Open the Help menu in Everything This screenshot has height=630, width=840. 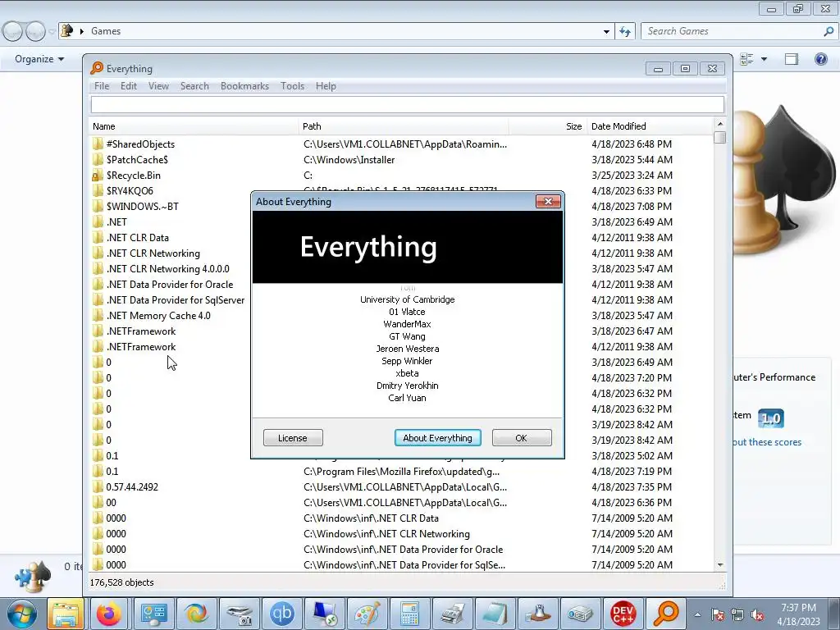(326, 85)
